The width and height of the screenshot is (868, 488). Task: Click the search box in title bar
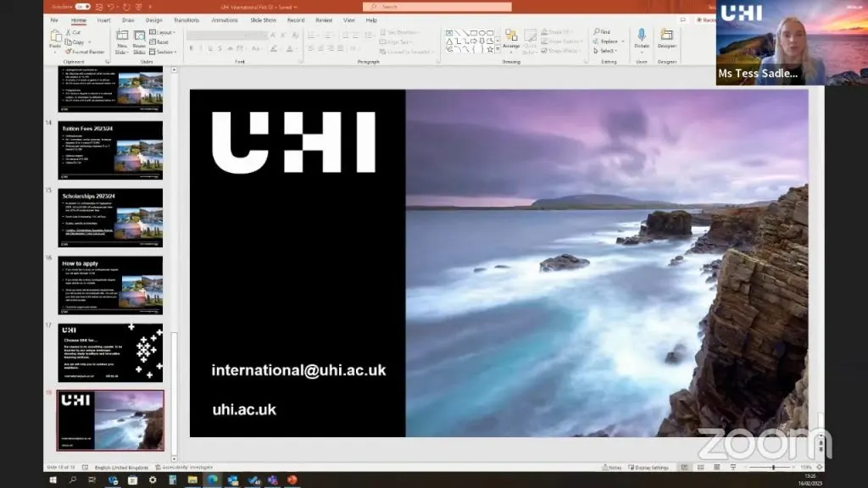click(437, 7)
